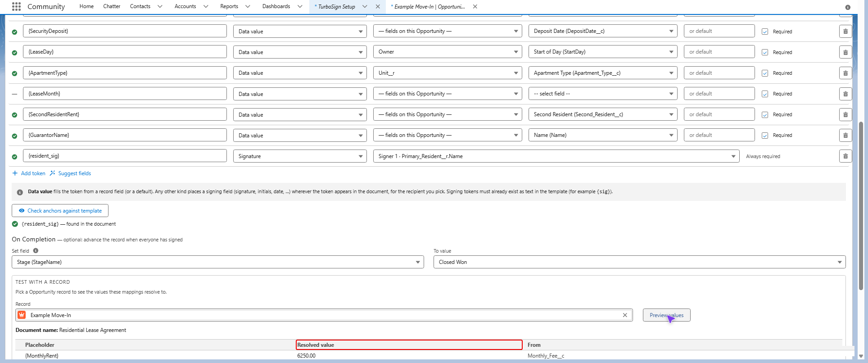The height and width of the screenshot is (363, 868).
Task: Click the crown icon in the Record field
Action: click(22, 315)
